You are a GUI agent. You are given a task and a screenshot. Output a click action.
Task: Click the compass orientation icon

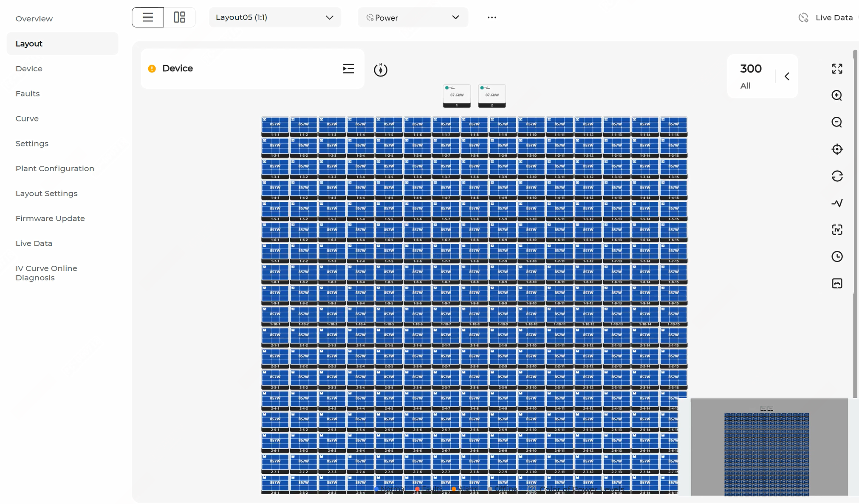pos(381,70)
